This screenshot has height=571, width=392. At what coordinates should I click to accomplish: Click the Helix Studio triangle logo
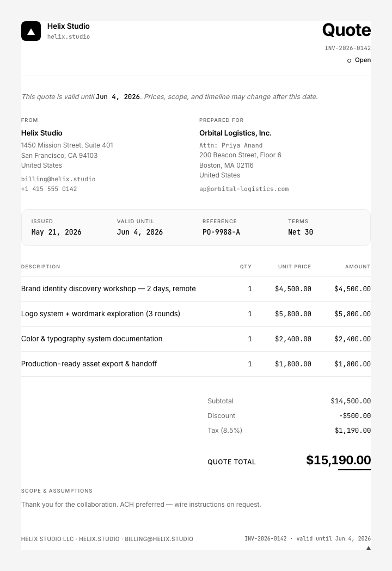[31, 31]
